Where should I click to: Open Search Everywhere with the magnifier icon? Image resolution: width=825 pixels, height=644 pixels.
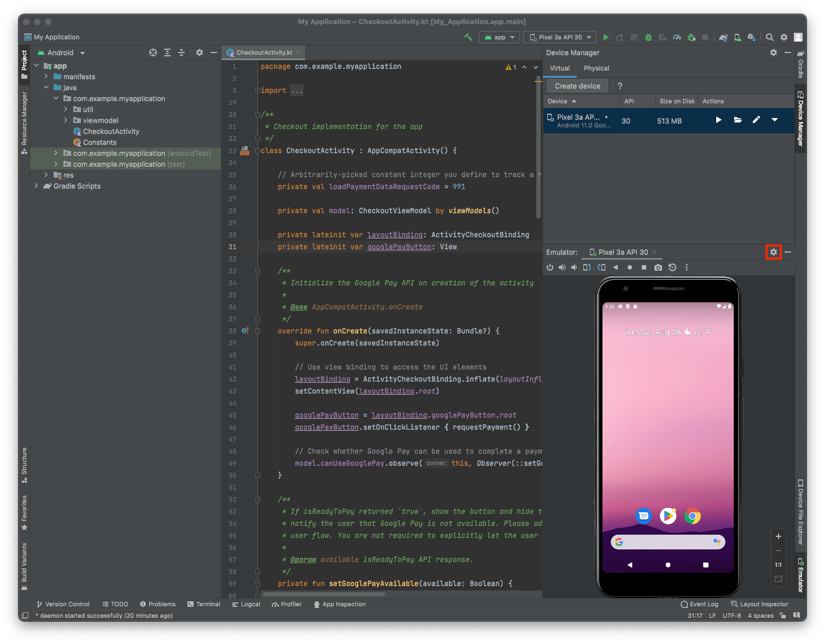pos(769,37)
